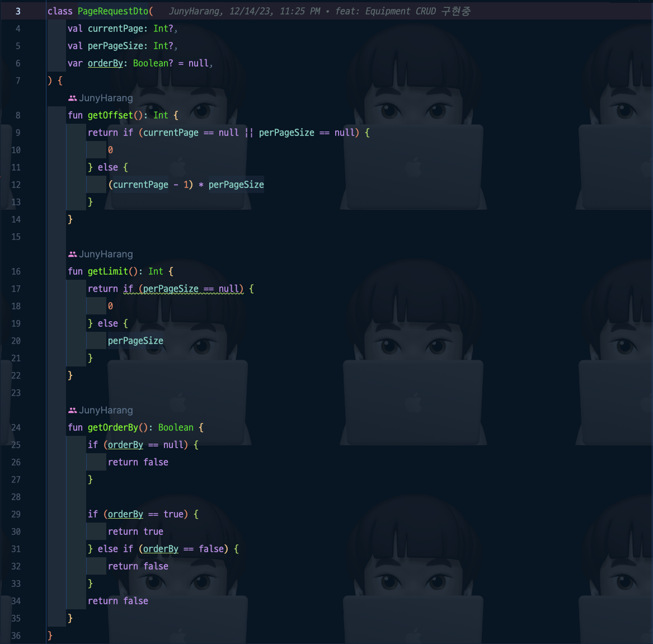The width and height of the screenshot is (653, 644).
Task: Click the git blame annotation on line 3
Action: (320, 11)
